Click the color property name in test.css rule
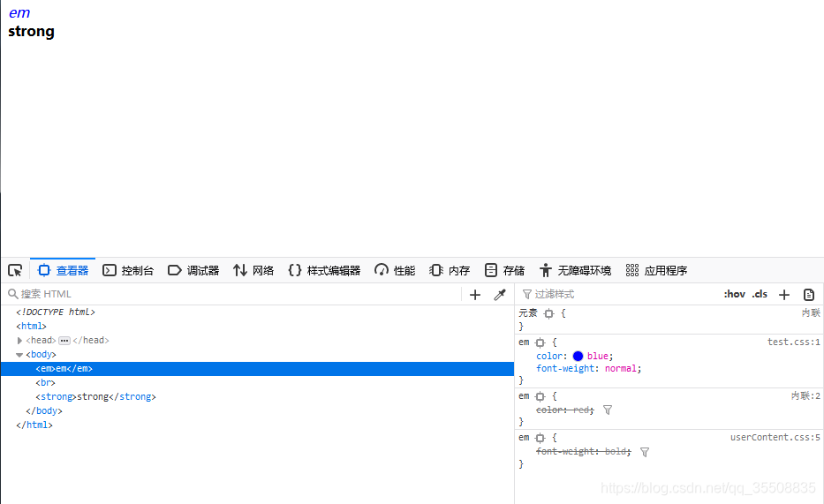Image resolution: width=824 pixels, height=504 pixels. (550, 356)
